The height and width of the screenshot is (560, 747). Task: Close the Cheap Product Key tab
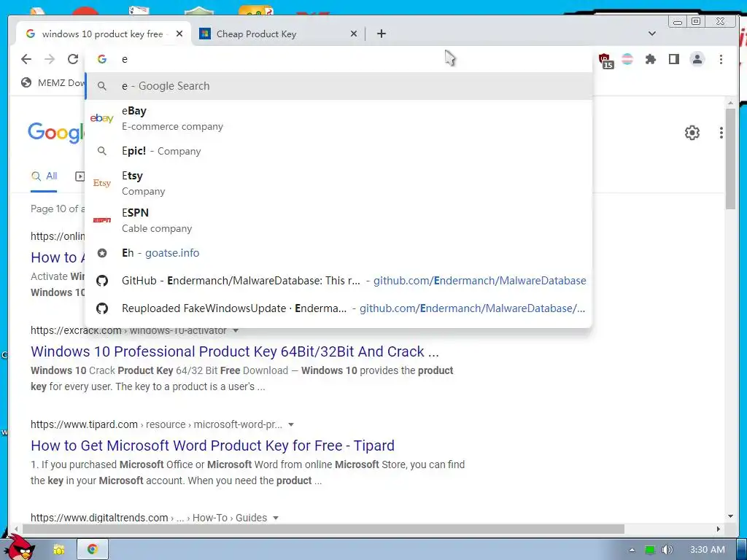coord(354,34)
